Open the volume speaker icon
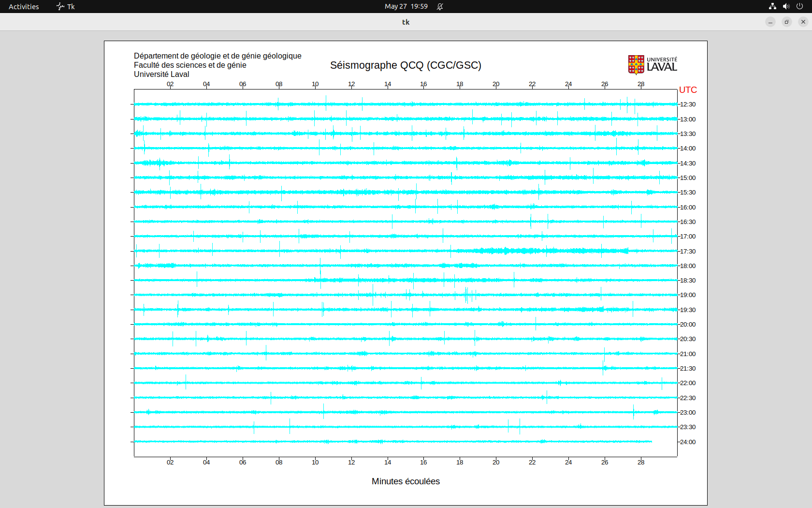 point(786,6)
